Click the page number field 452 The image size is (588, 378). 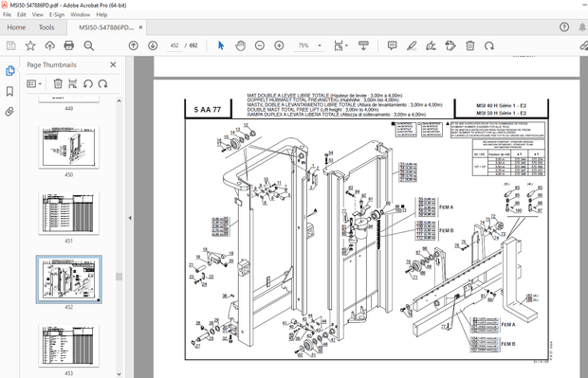pyautogui.click(x=175, y=45)
